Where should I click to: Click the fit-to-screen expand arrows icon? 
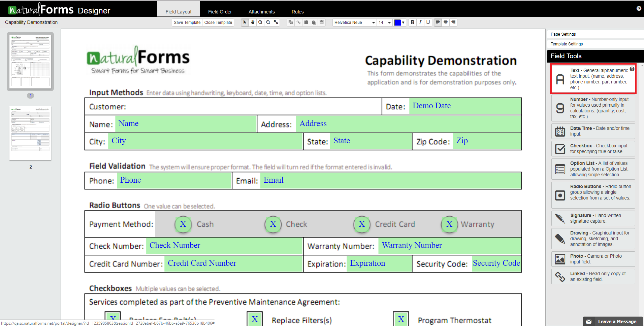tap(276, 23)
